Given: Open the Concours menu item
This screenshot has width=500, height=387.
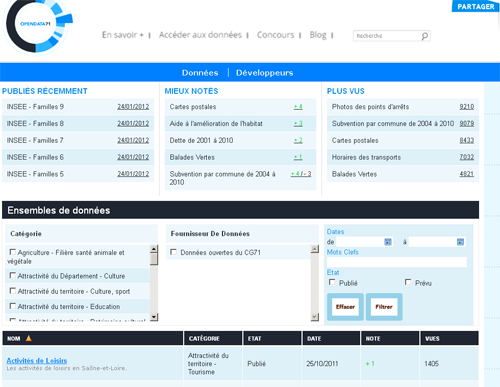Looking at the screenshot, I should pyautogui.click(x=275, y=35).
